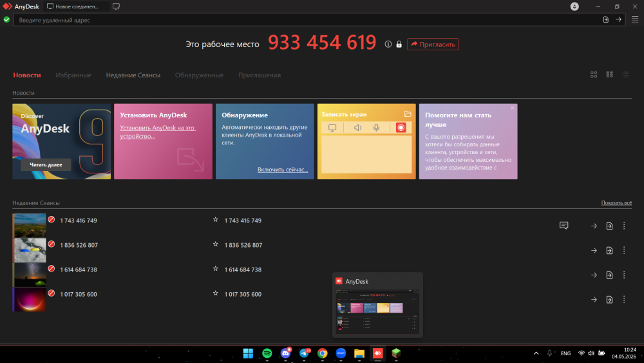Expand hidden system tray icons chevron
This screenshot has width=644, height=363.
536,353
